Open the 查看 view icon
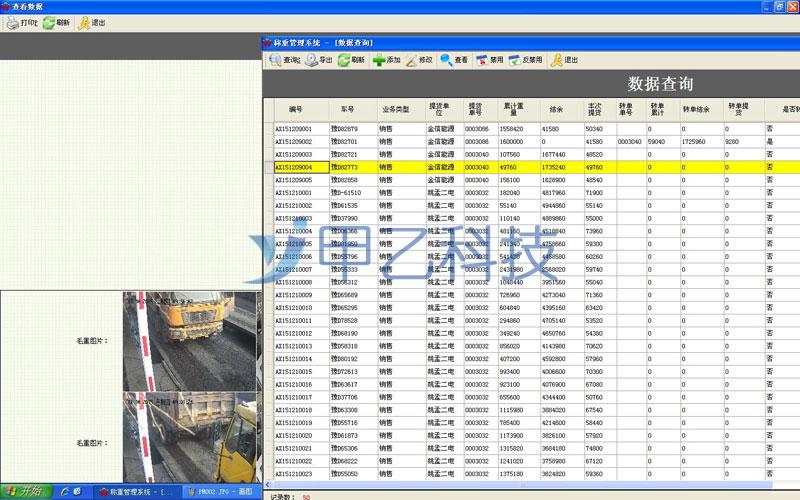 (454, 60)
